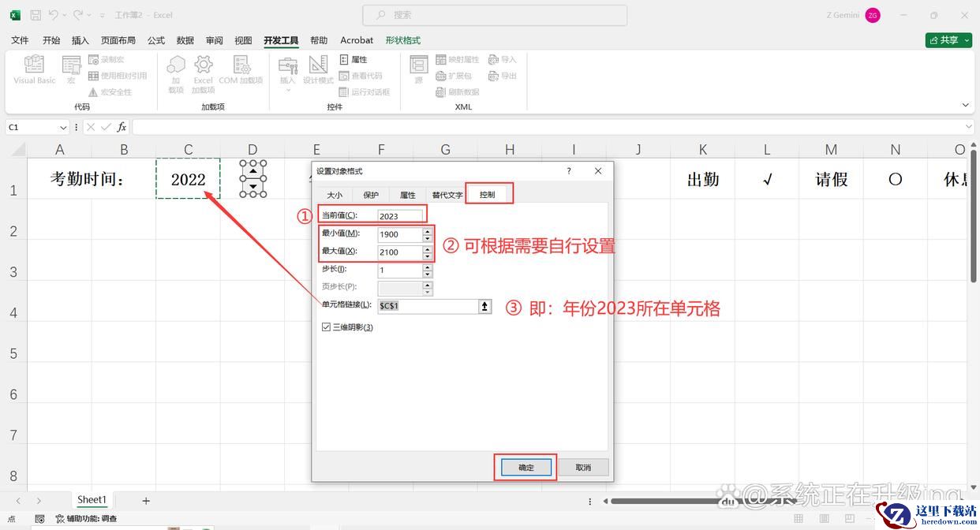The width and height of the screenshot is (980, 530).
Task: Open the Visual Basic editor
Action: (34, 66)
